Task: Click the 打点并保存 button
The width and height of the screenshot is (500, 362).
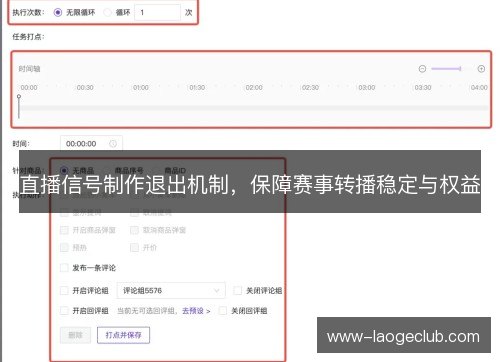Action: [123, 335]
